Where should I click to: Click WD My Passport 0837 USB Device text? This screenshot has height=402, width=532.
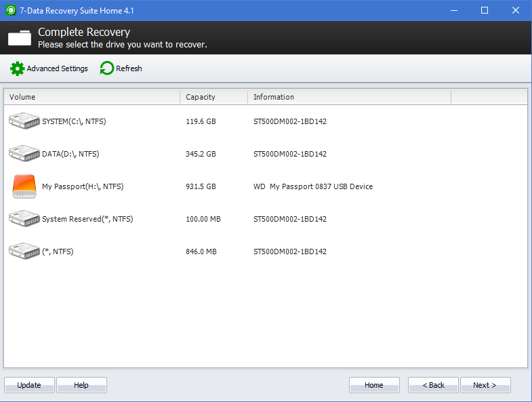coord(313,186)
